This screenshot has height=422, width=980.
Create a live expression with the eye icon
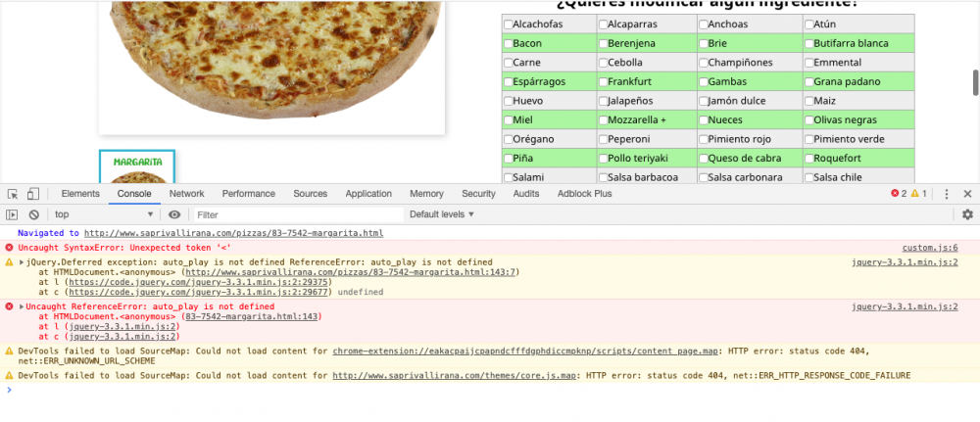click(174, 214)
